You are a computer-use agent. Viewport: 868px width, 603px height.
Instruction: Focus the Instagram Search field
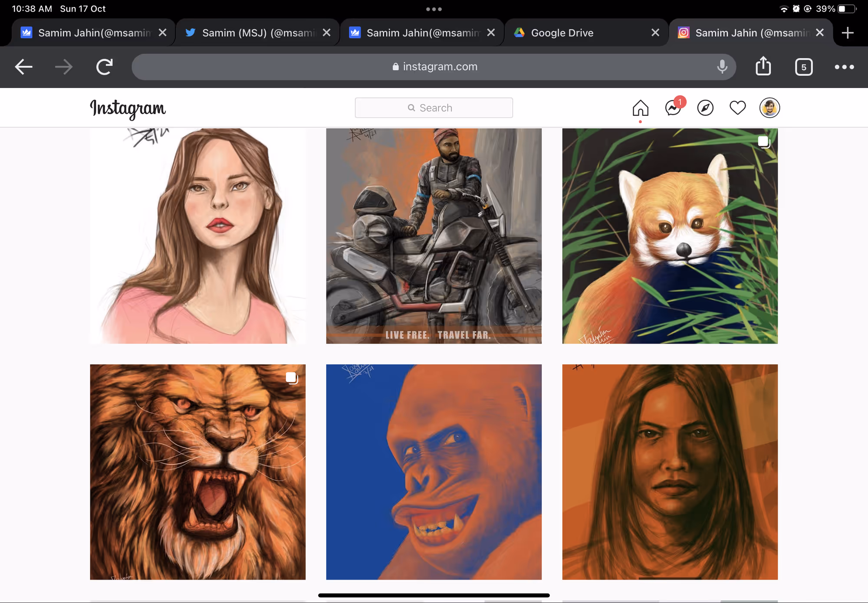(434, 108)
